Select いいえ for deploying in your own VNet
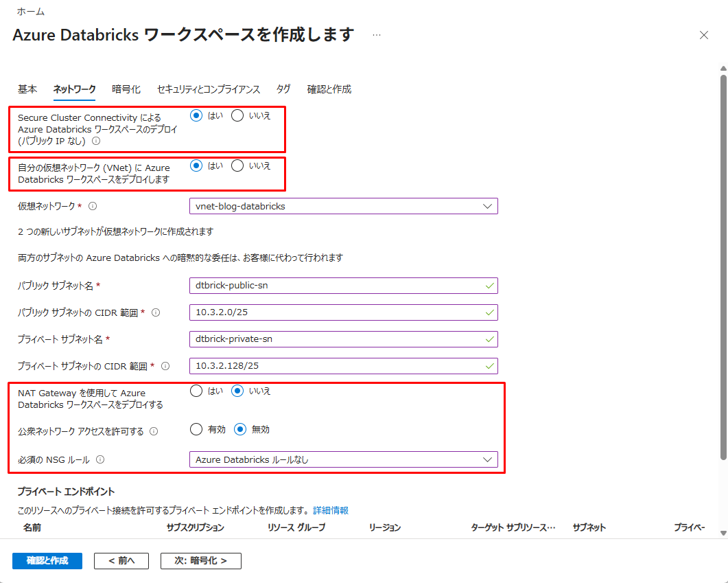Screen dimensions: 728x583 click(237, 165)
